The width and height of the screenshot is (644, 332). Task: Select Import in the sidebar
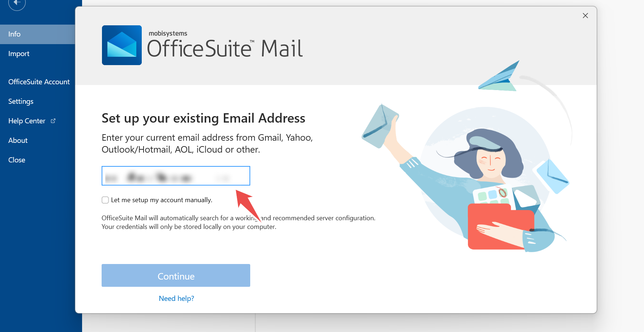click(x=19, y=54)
